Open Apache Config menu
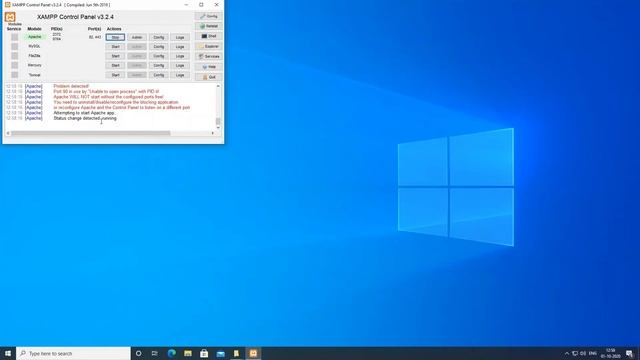This screenshot has width=640, height=360. point(158,37)
